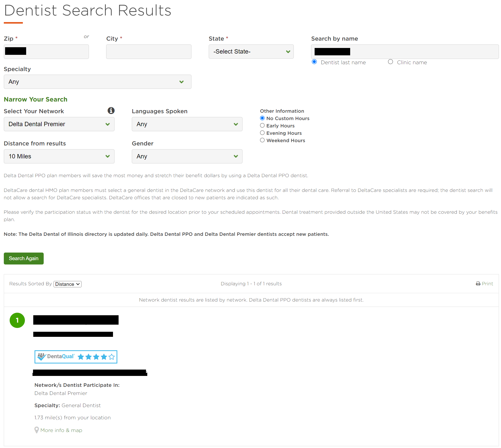Open the Select State dropdown
Screen dimensions: 501x448
tap(251, 52)
